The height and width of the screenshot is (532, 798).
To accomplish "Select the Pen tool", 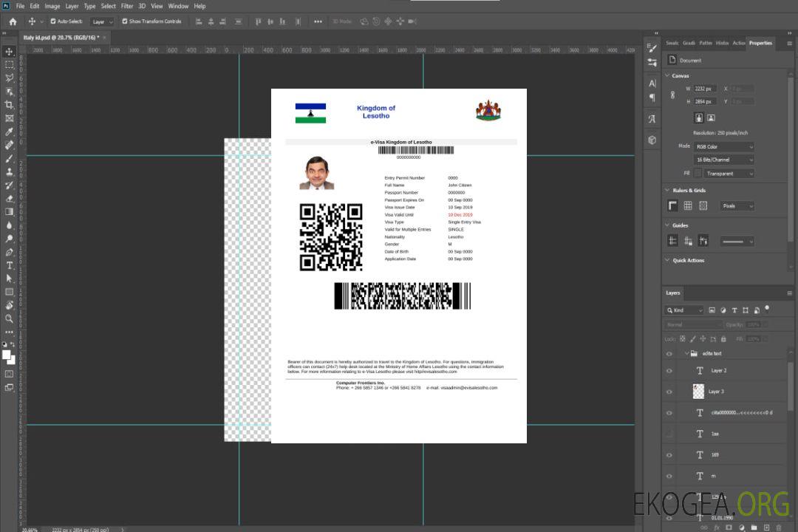I will click(x=9, y=252).
